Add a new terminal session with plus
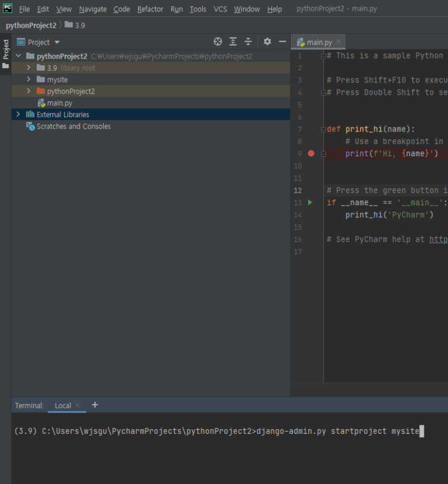448x484 pixels. point(95,405)
